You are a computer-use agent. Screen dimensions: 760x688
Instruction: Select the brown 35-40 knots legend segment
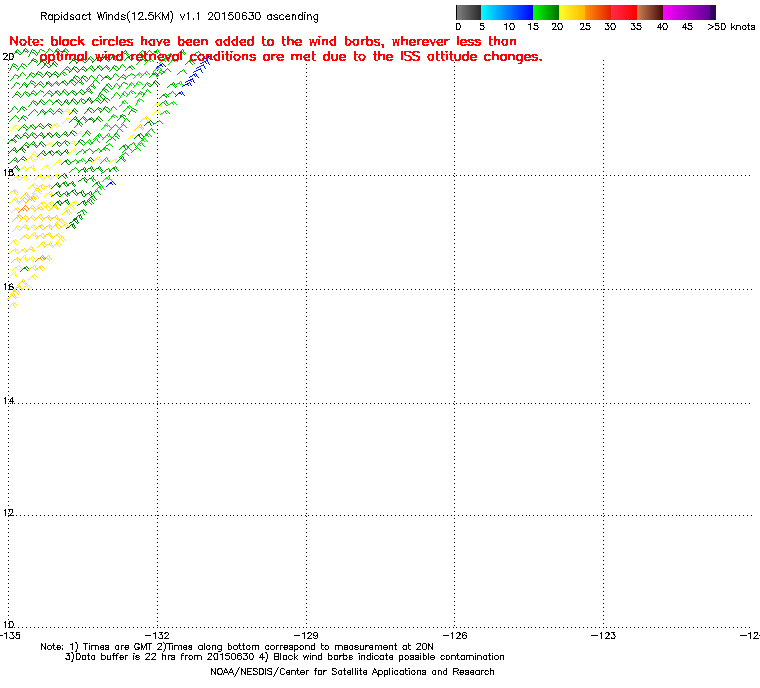pos(650,12)
